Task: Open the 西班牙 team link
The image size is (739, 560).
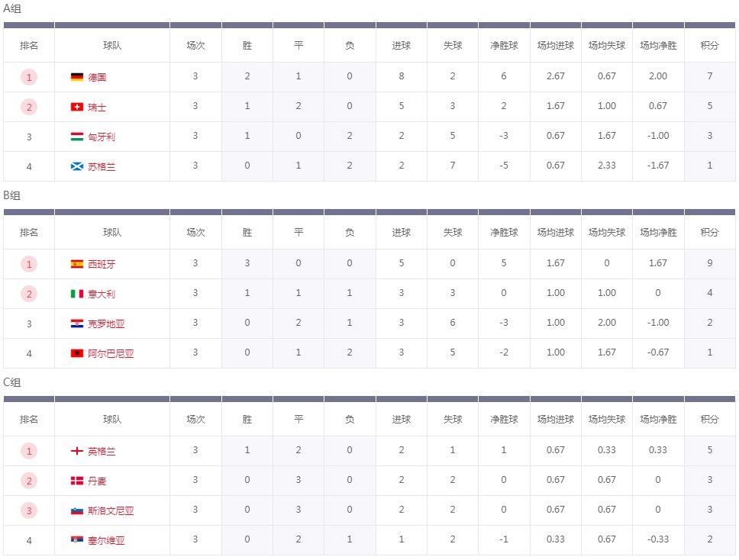Action: tap(102, 264)
